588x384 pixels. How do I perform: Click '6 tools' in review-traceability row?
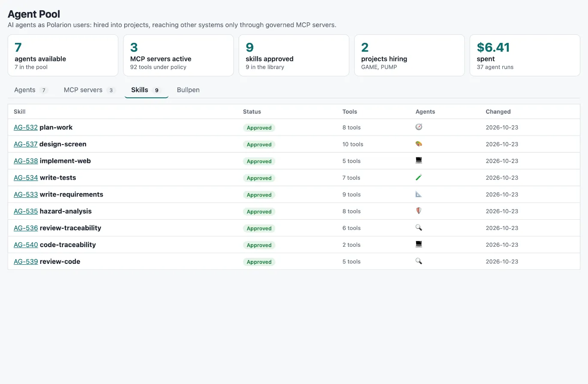(x=351, y=228)
